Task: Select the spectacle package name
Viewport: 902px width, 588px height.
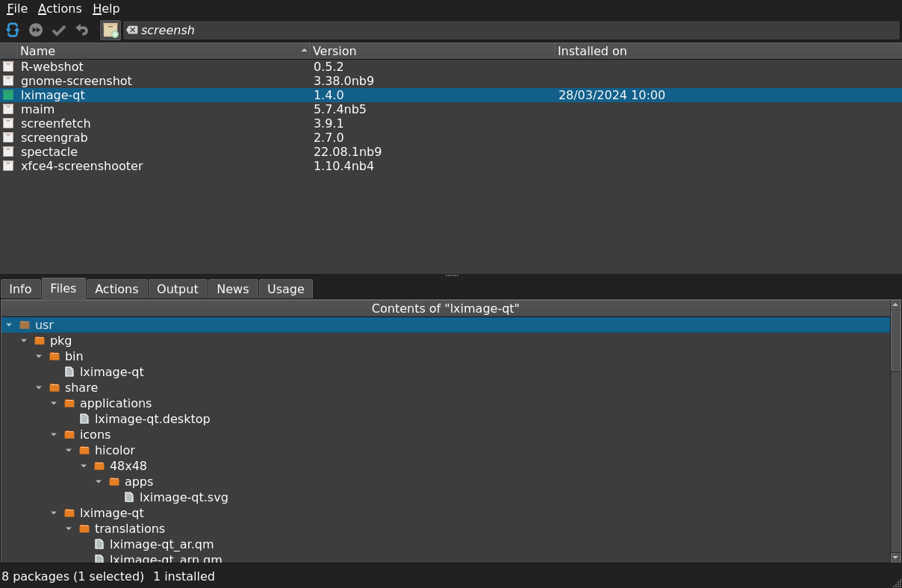Action: (x=49, y=151)
